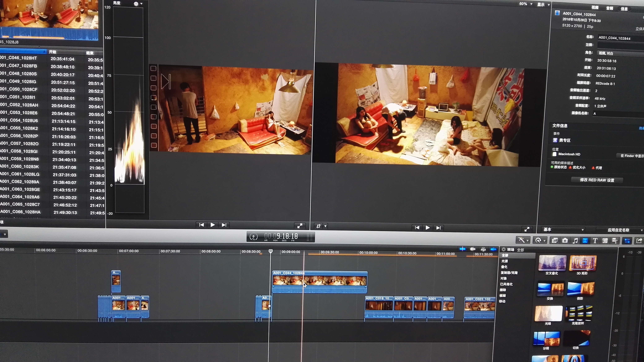Viewport: 644px width, 362px height.
Task: Click the share export icon
Action: tap(639, 241)
